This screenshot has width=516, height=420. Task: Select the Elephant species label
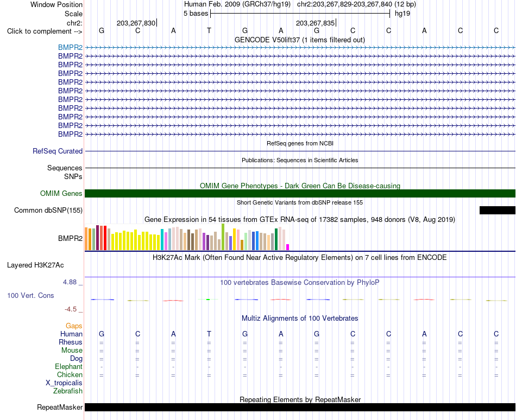tap(68, 366)
